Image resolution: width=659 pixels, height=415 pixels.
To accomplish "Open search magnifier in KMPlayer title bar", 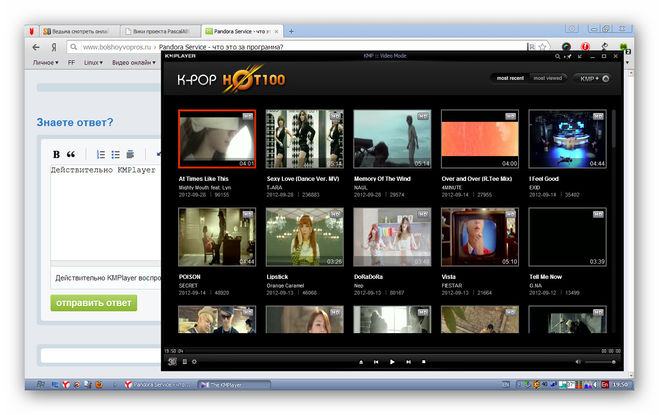I will 557,56.
